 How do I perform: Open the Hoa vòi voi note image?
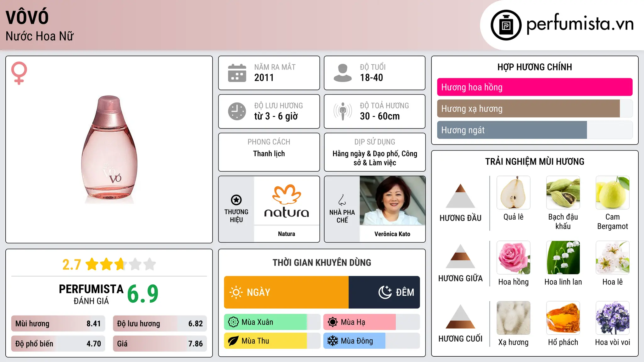coord(613,318)
